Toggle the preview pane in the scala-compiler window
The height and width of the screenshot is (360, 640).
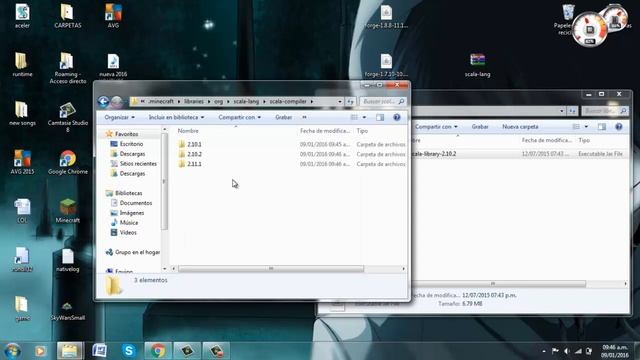click(380, 118)
